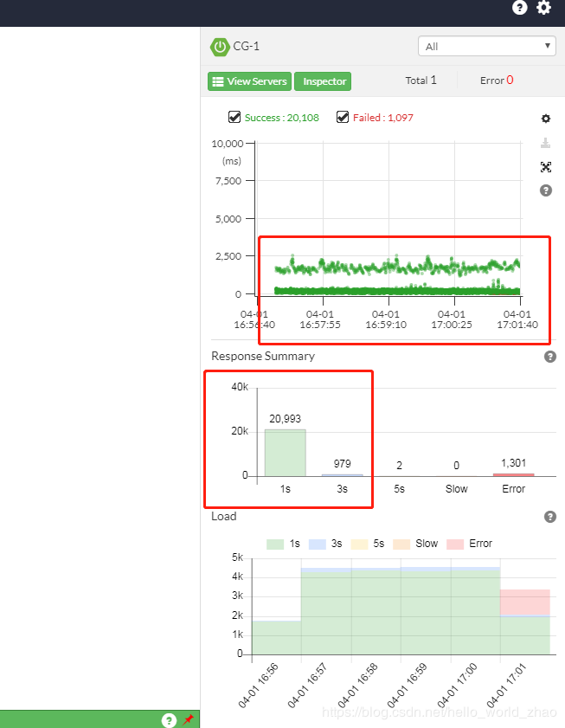This screenshot has width=565, height=728.
Task: Click the red pin icon in bottom bar
Action: tap(189, 719)
